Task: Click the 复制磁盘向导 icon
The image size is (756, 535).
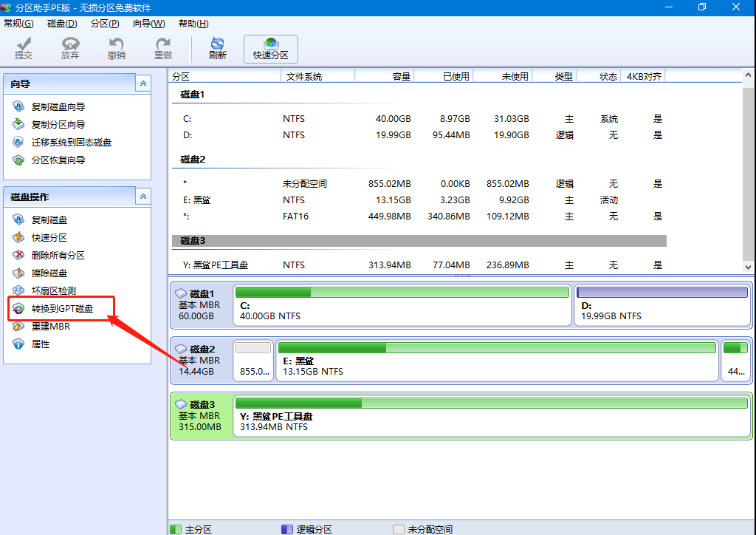Action: (x=18, y=106)
